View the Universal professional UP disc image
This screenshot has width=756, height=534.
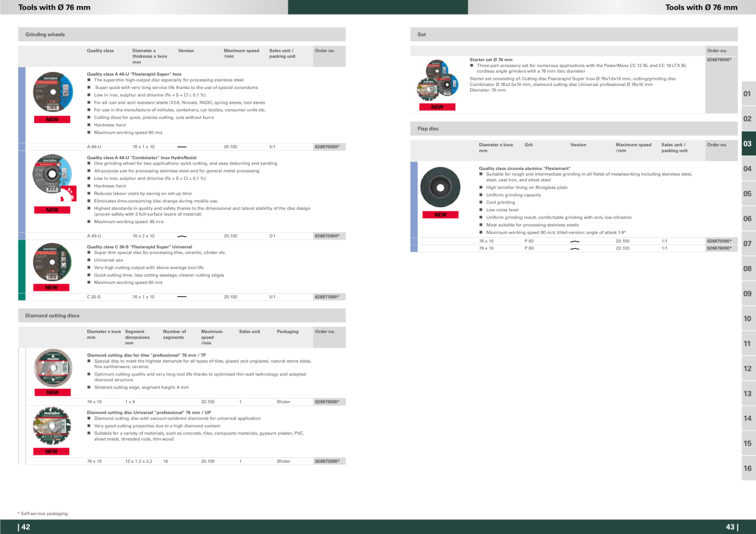[x=52, y=426]
